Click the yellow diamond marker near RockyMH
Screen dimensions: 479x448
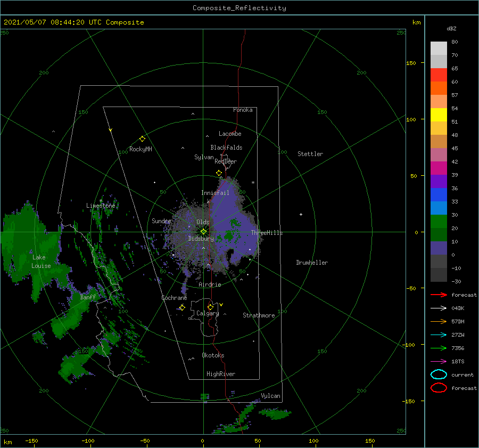pos(142,139)
